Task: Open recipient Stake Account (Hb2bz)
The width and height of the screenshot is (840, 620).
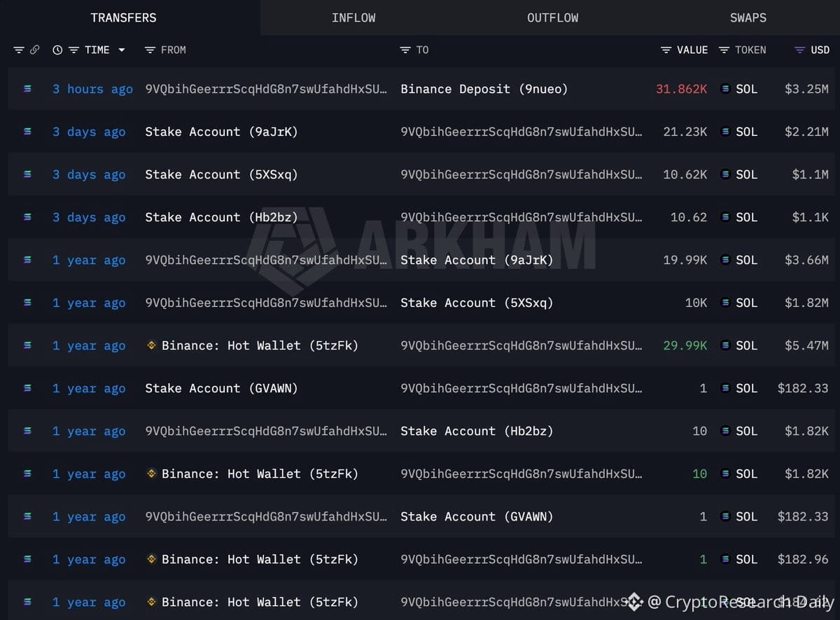Action: [477, 431]
